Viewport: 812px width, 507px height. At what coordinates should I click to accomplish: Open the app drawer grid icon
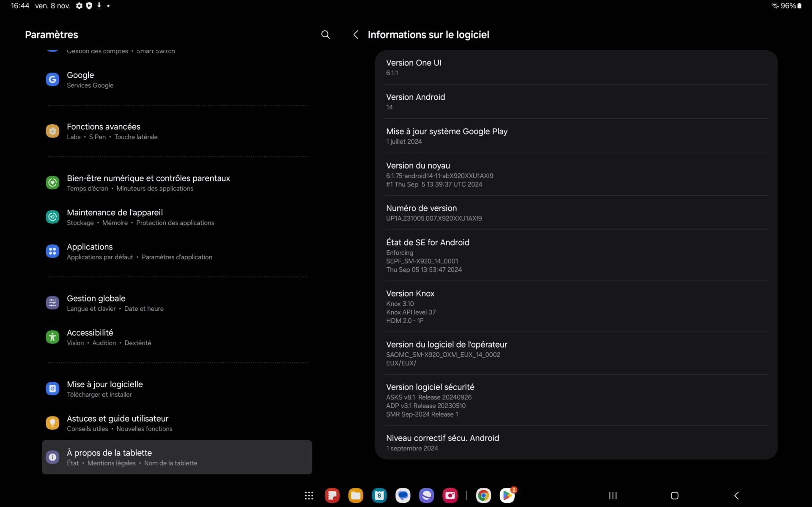tap(309, 496)
